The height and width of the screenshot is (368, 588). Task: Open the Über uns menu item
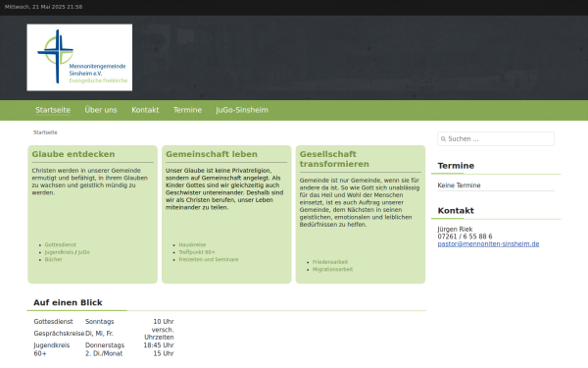[x=101, y=110]
